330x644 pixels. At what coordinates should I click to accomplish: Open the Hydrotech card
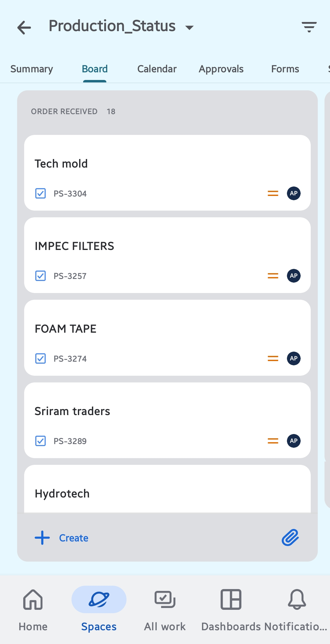(x=167, y=489)
